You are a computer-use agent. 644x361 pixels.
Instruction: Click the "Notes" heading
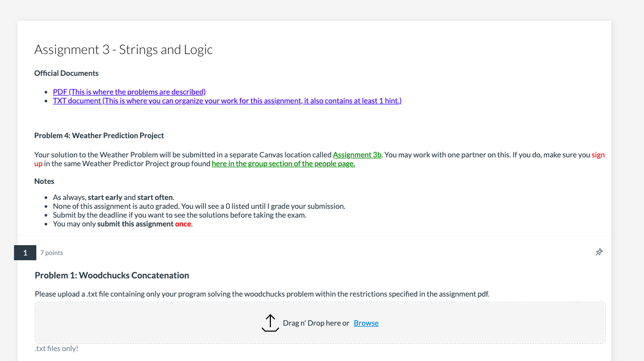pyautogui.click(x=44, y=181)
